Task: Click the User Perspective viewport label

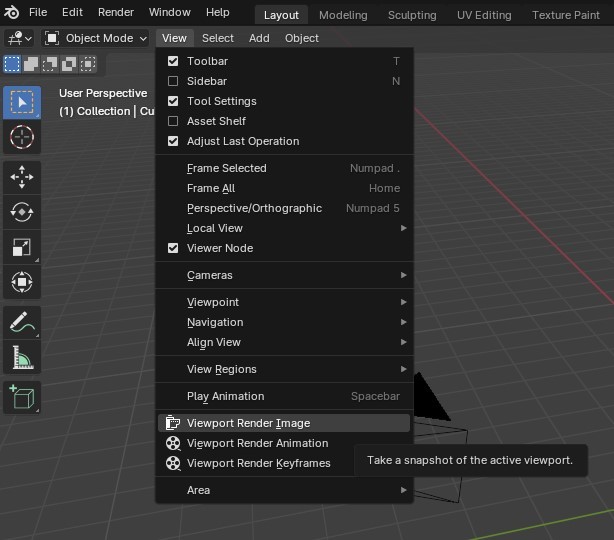Action: [x=103, y=93]
